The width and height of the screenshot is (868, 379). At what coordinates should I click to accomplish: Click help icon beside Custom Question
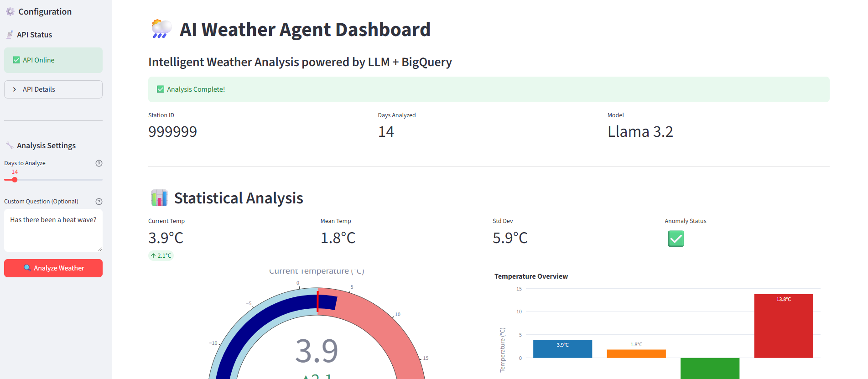[99, 202]
